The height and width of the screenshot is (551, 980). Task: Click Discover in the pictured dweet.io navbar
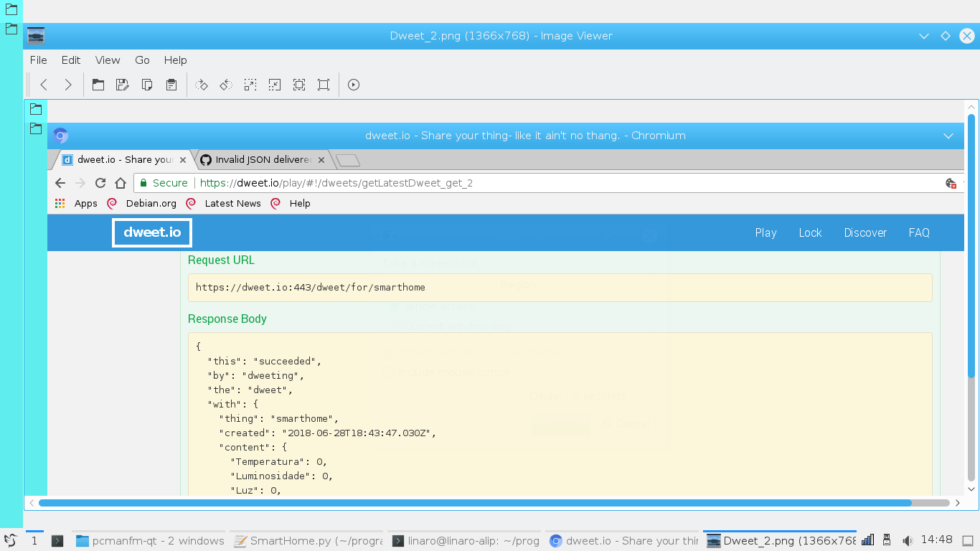point(865,232)
